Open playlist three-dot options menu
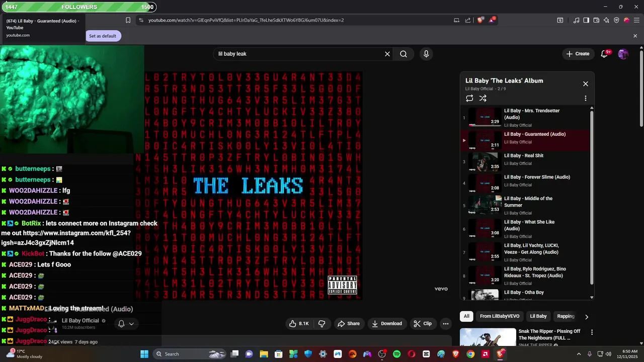The image size is (644, 362). (585, 99)
